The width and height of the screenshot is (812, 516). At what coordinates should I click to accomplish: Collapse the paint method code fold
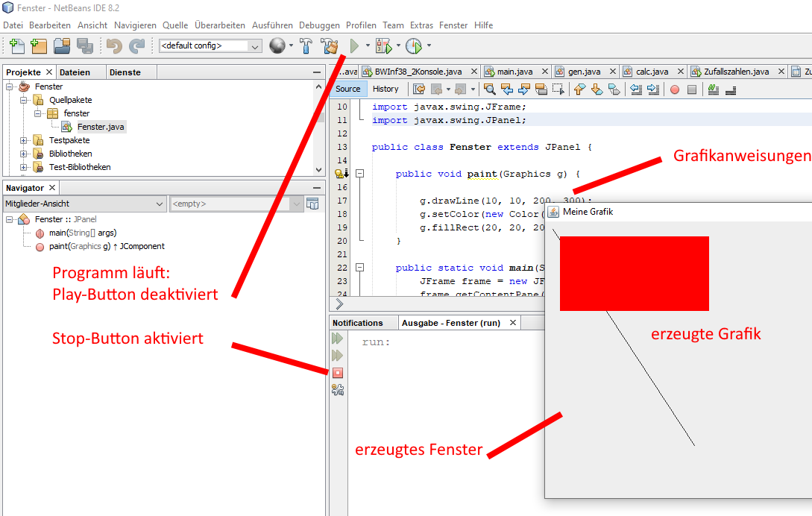coord(359,174)
